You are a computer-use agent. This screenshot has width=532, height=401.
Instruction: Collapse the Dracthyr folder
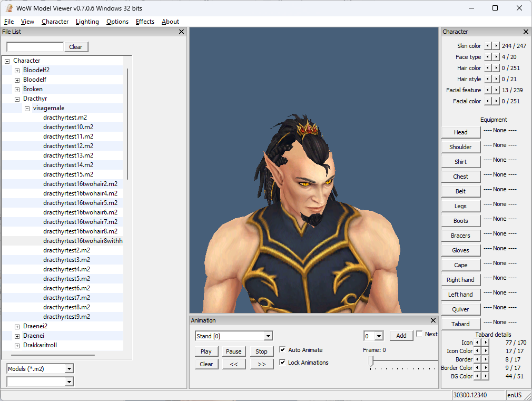point(17,99)
